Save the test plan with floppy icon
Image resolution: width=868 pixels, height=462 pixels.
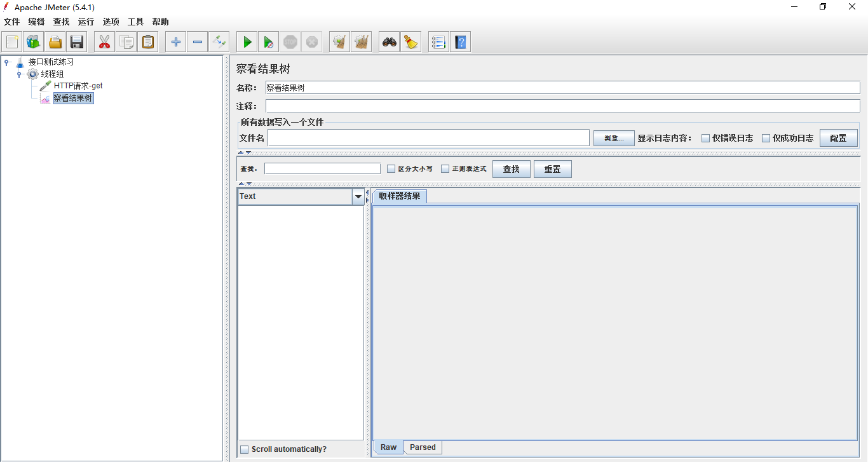(77, 42)
